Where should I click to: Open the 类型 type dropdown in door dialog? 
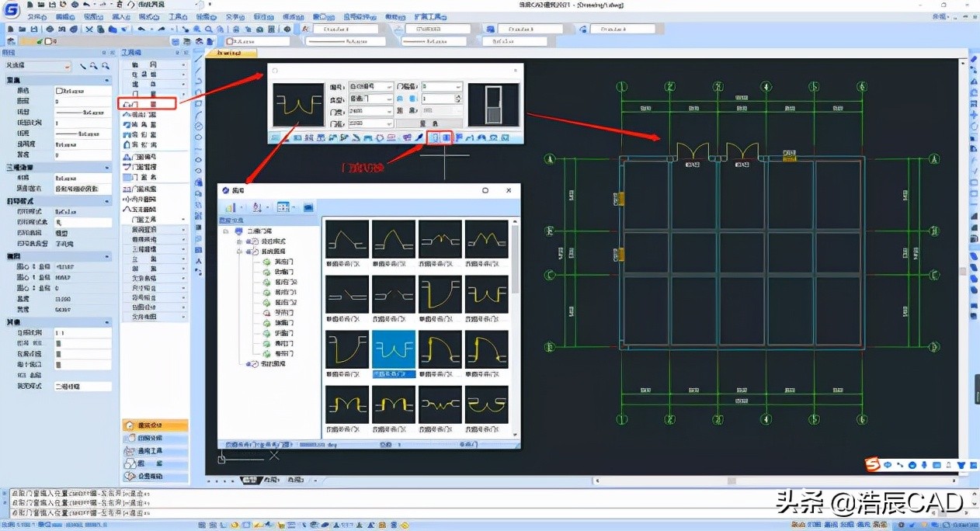pos(391,99)
